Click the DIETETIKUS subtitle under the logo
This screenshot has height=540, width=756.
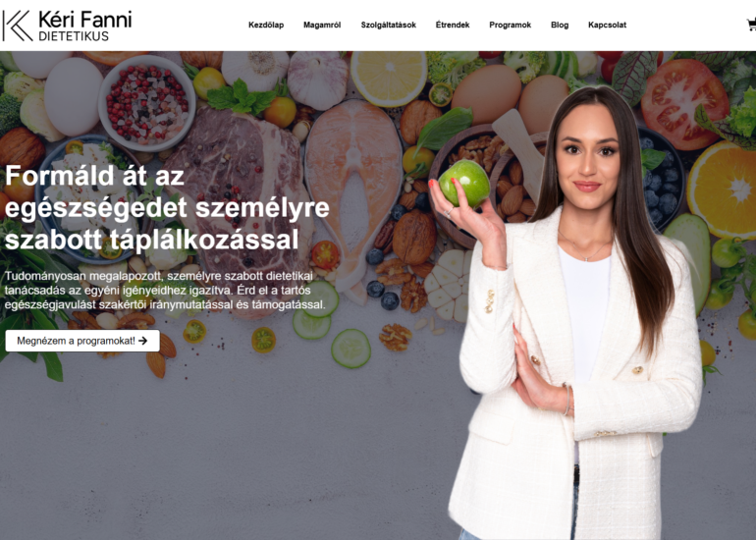(74, 36)
